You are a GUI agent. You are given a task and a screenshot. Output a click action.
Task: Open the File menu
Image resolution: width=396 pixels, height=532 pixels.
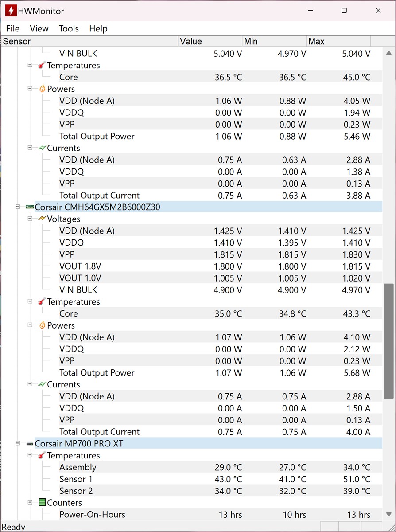point(12,28)
